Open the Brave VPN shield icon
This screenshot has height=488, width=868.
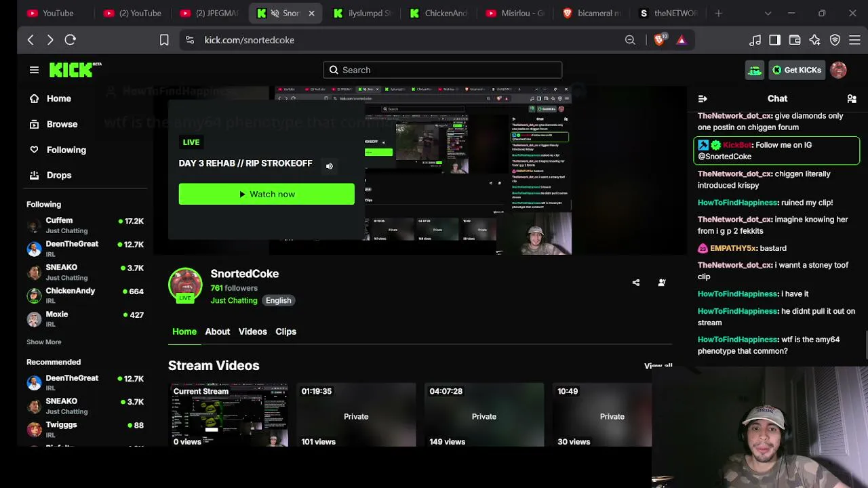[x=835, y=40]
